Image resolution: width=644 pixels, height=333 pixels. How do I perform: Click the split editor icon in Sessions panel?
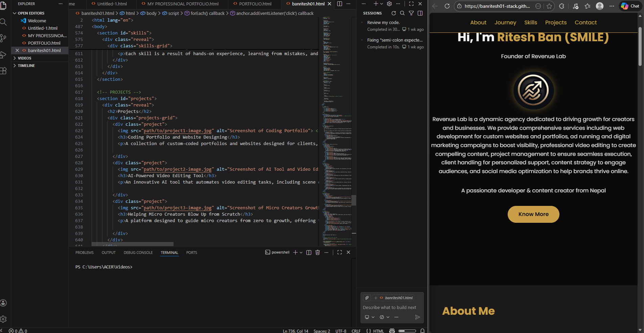(420, 13)
